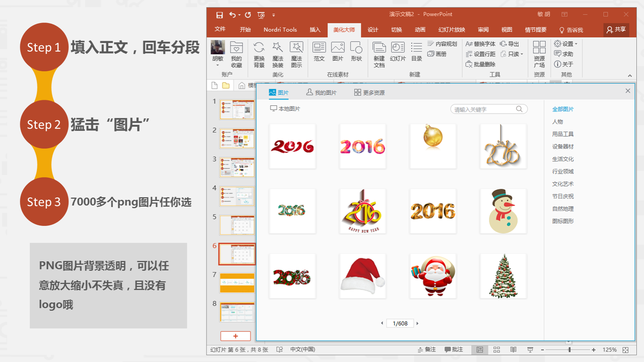
Task: Start slideshow from quick access toolbar
Action: coord(261,15)
